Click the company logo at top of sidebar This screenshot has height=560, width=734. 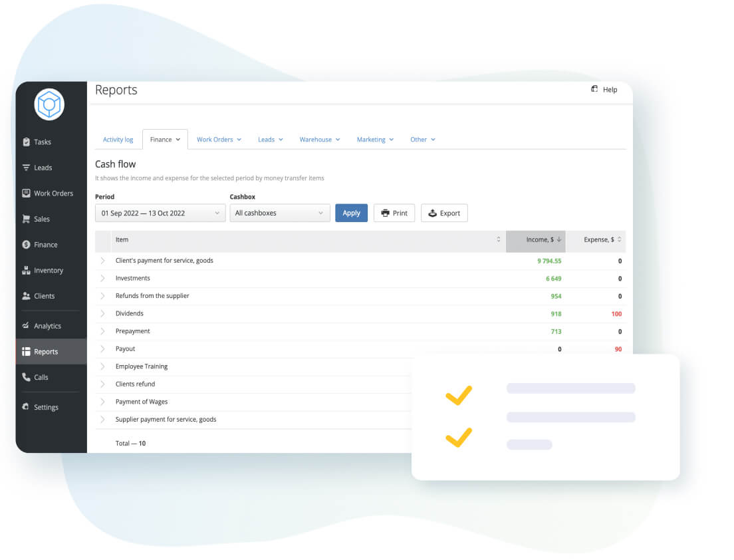click(49, 104)
